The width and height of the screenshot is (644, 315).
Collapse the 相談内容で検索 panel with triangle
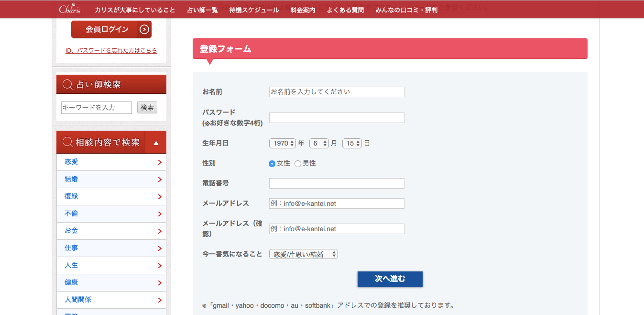click(x=156, y=143)
